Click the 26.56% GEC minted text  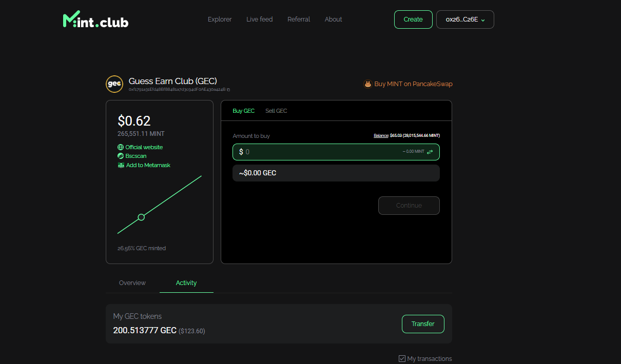tap(142, 248)
